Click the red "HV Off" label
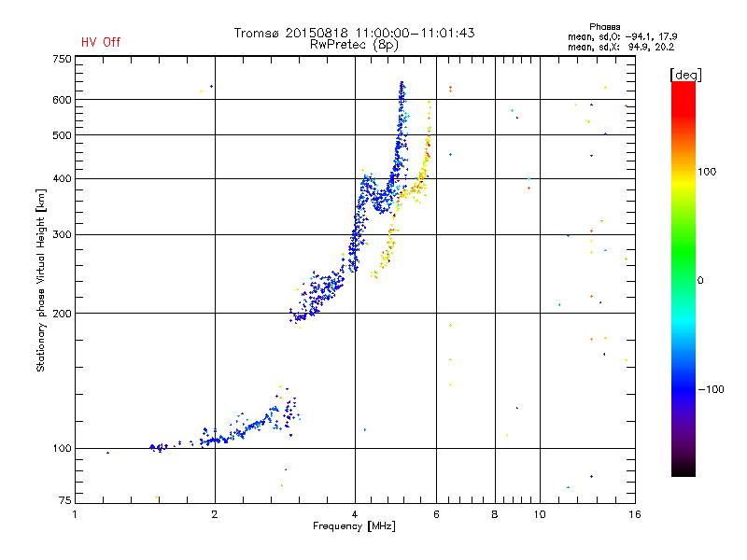 tap(101, 42)
